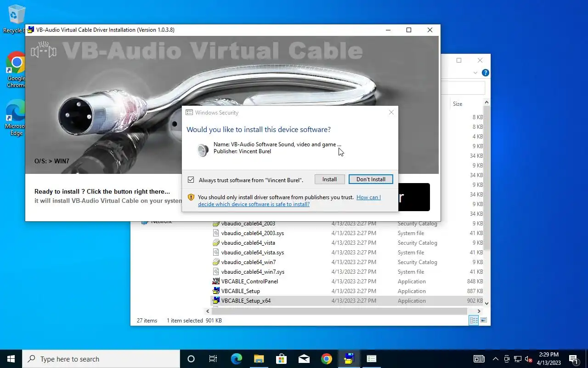Select the Google Chrome desktop shortcut
Viewport: 588px width, 368px height.
click(16, 69)
